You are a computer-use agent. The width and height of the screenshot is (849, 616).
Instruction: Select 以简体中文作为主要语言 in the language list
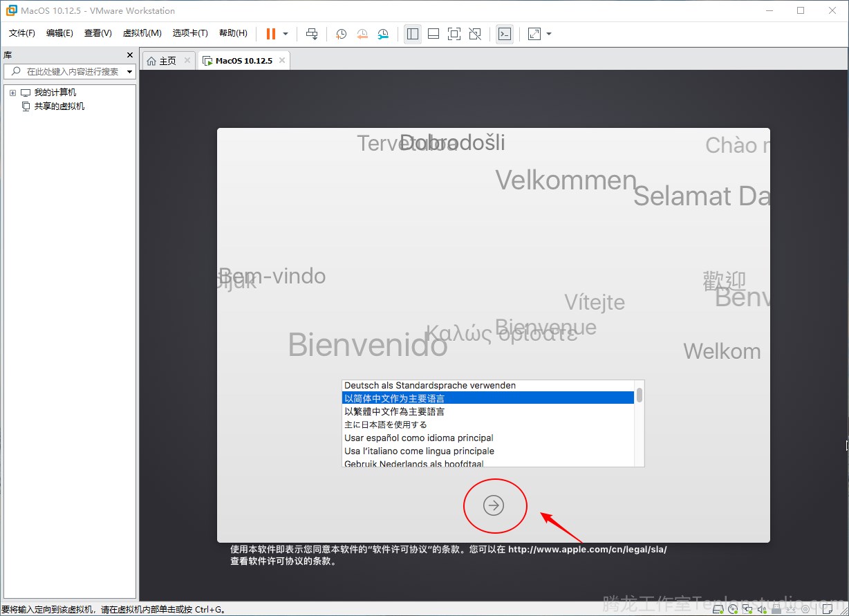point(488,398)
